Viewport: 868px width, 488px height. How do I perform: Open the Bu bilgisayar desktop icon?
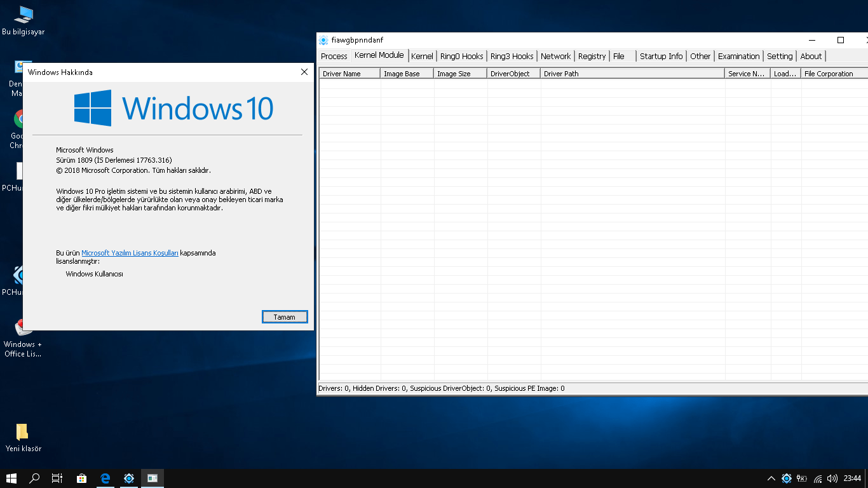[x=24, y=20]
